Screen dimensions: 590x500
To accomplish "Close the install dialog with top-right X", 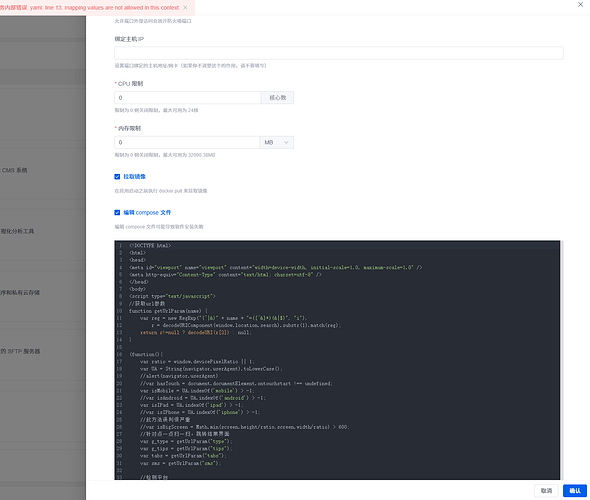I will click(580, 5).
